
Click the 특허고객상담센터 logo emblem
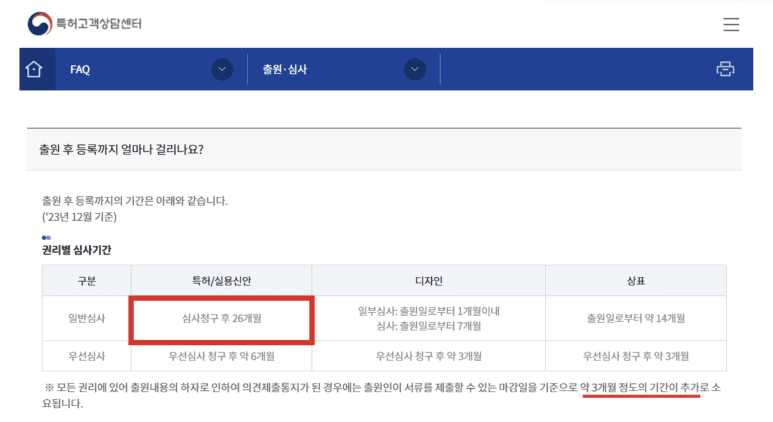[39, 24]
